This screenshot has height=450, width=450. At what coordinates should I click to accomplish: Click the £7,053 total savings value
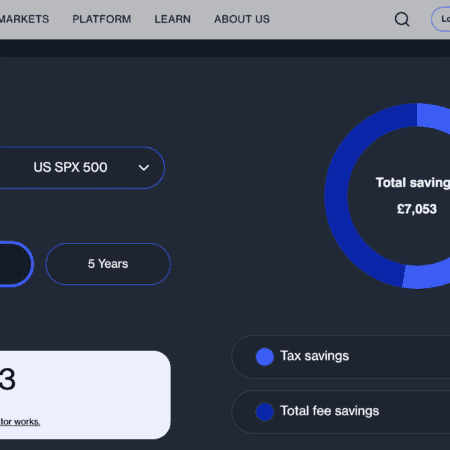[x=417, y=209]
